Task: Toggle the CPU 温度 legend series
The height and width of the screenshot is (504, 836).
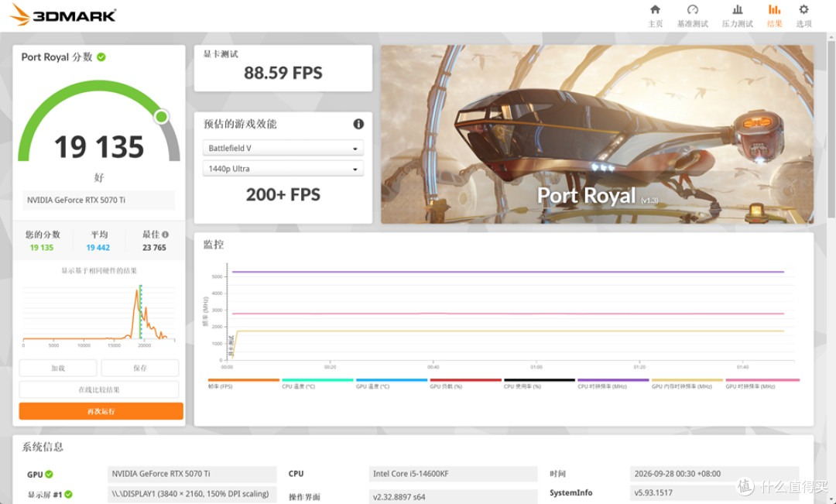Action: click(x=317, y=383)
